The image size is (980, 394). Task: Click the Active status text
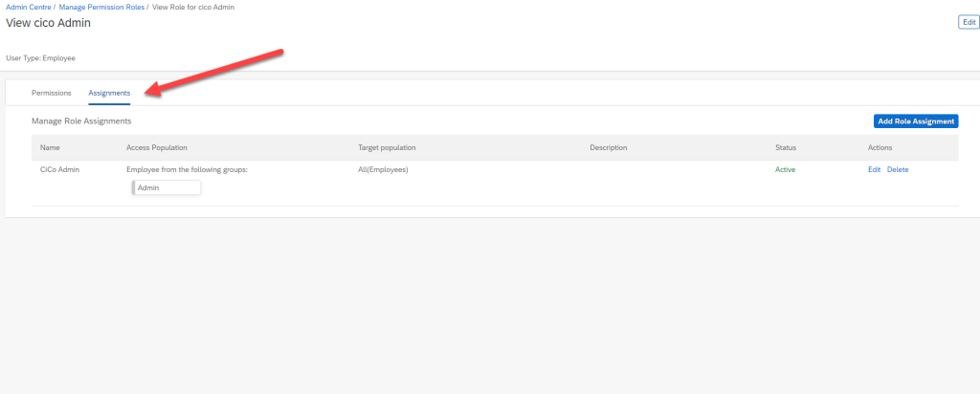(785, 170)
